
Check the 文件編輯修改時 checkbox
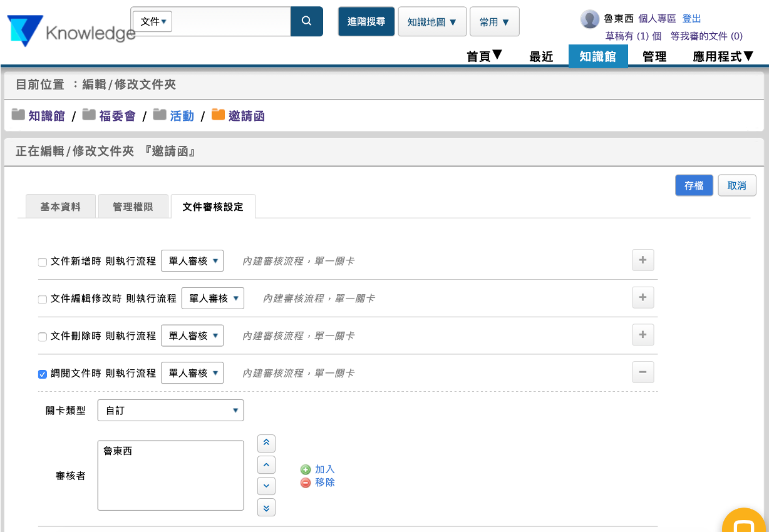point(43,300)
